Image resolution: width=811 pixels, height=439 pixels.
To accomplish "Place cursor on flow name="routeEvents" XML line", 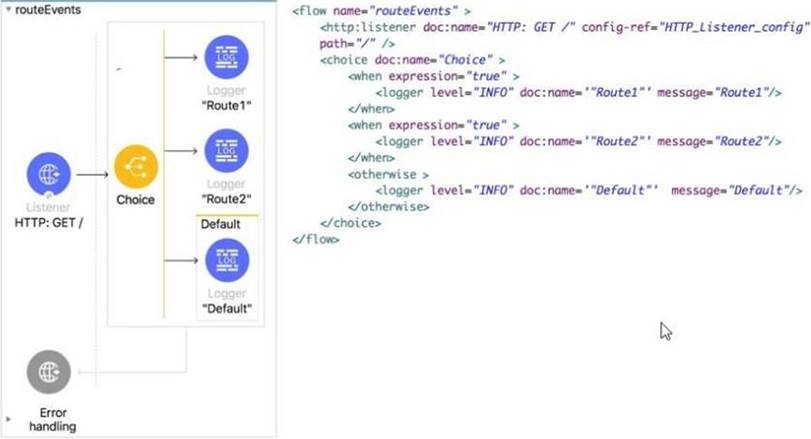I will coord(381,12).
